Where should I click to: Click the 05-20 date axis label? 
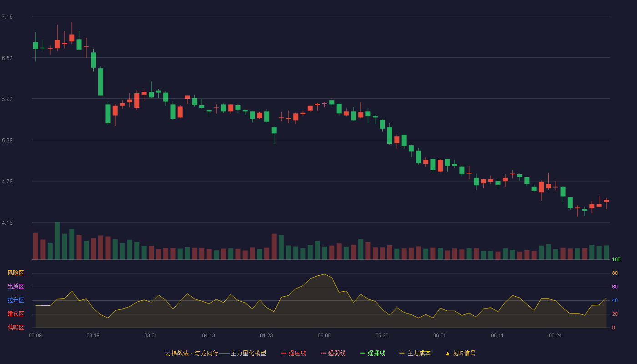coord(382,335)
